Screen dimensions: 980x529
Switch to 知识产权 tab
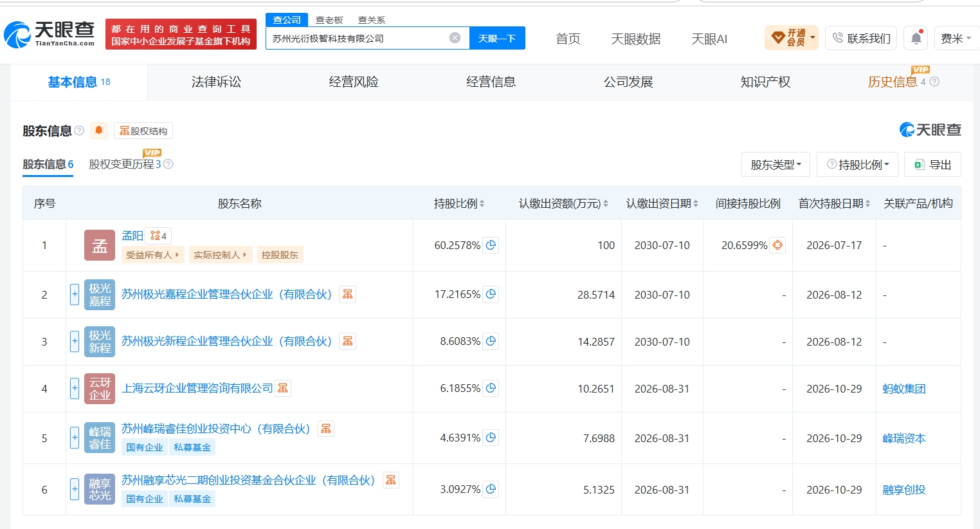tap(765, 82)
